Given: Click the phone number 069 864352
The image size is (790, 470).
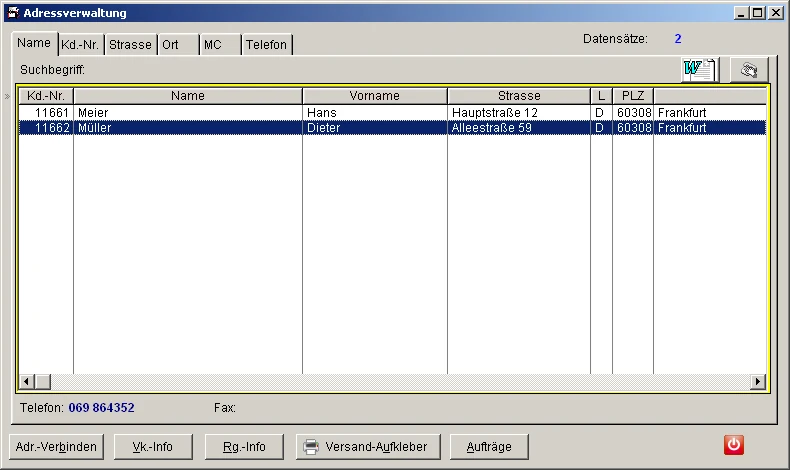Looking at the screenshot, I should coord(101,408).
